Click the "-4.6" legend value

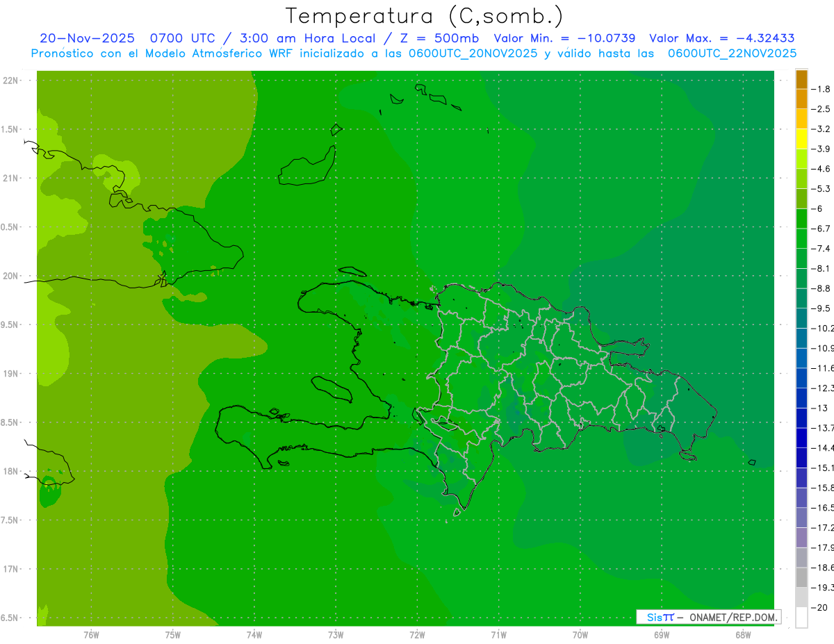(x=821, y=169)
